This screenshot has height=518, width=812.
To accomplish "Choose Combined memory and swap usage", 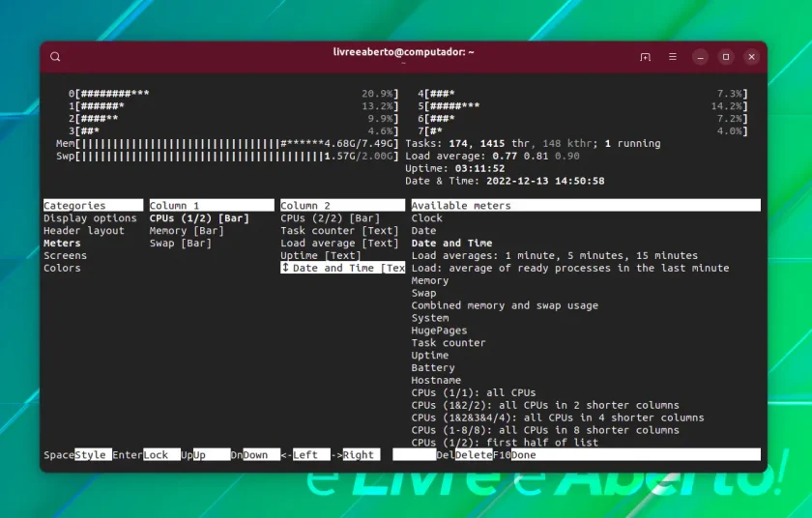I will point(505,305).
